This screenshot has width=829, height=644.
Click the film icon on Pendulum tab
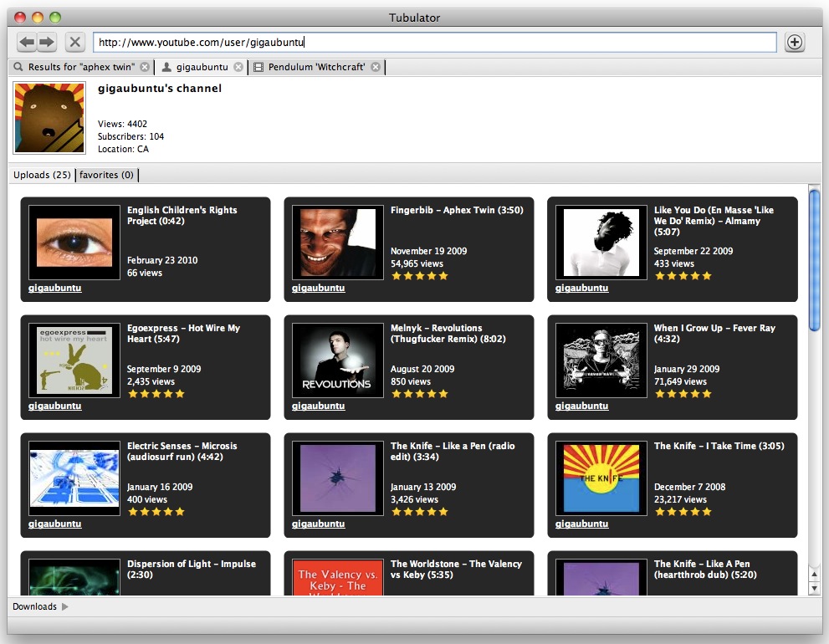(258, 67)
